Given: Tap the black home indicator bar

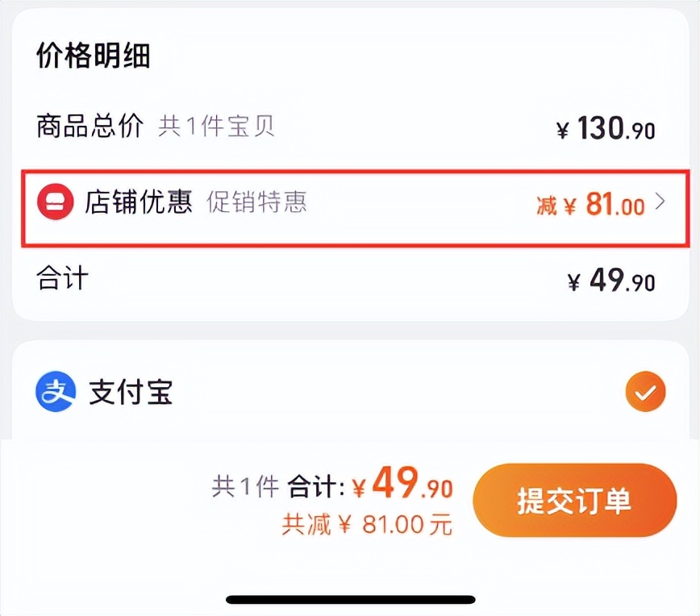Looking at the screenshot, I should point(350,597).
